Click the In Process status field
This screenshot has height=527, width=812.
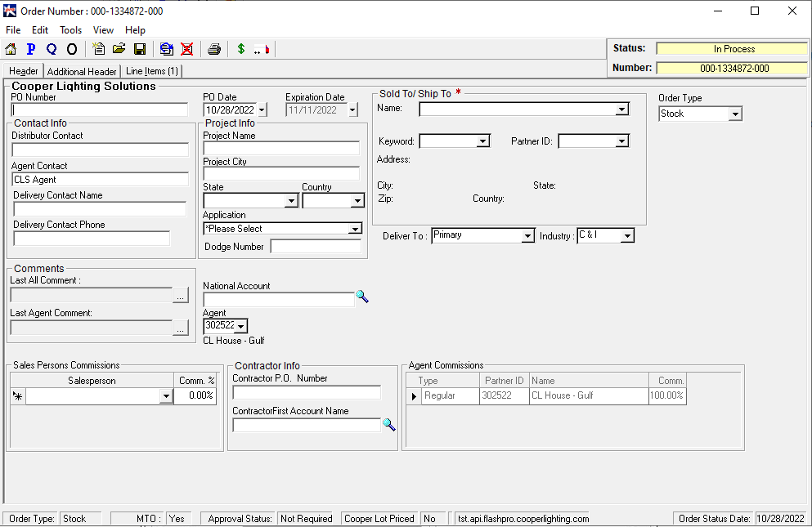pyautogui.click(x=732, y=49)
